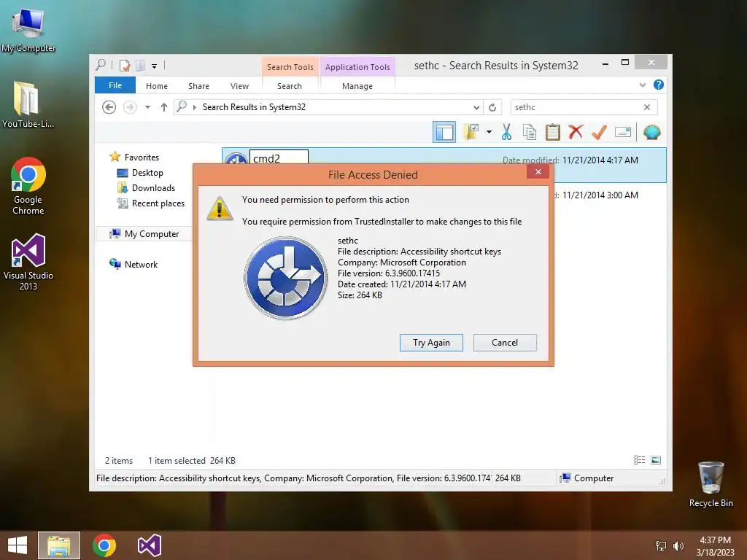
Task: Open the Customize Quick Access Toolbar dropdown
Action: click(155, 66)
